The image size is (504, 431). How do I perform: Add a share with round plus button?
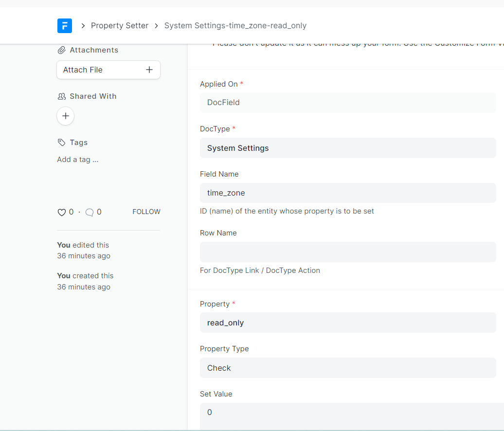pos(66,116)
